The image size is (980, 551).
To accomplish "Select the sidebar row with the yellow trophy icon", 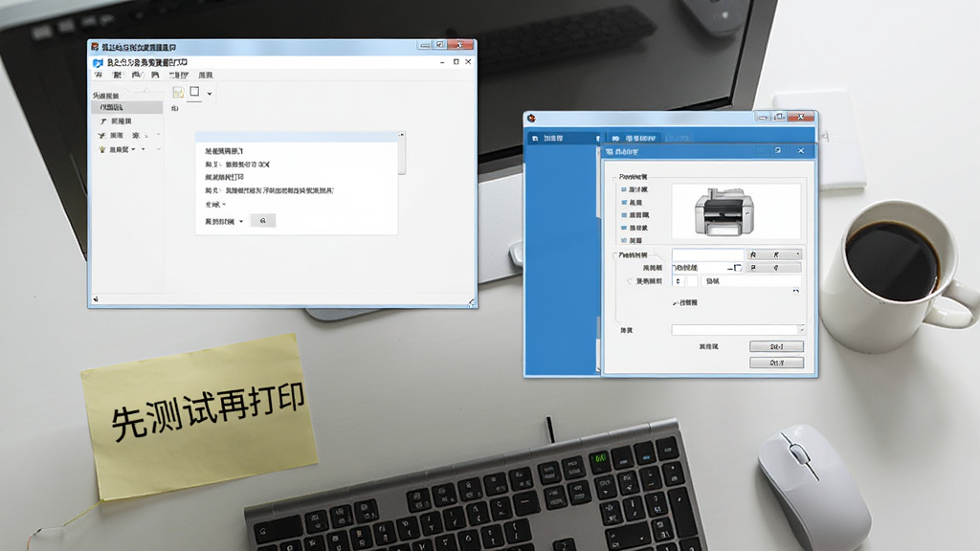I will click(x=127, y=149).
